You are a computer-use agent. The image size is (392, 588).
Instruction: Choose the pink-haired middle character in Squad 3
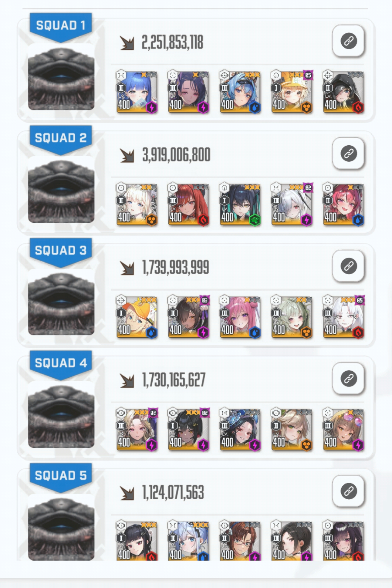(x=240, y=317)
